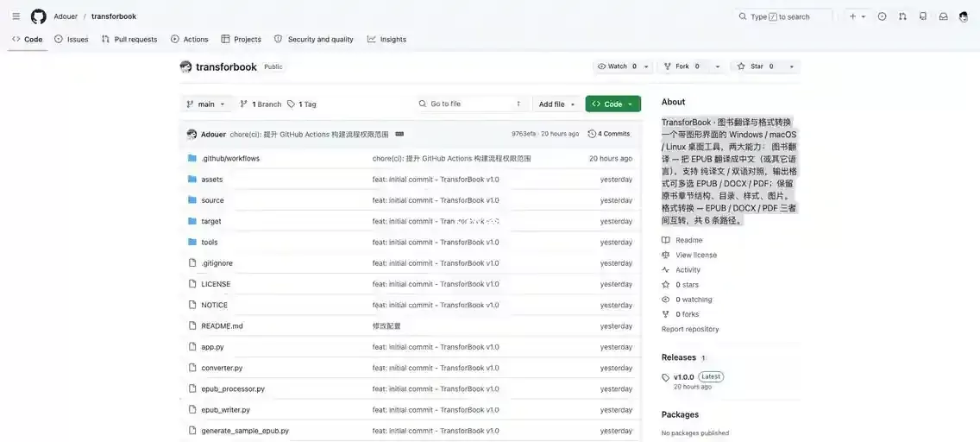The width and height of the screenshot is (980, 442).
Task: Open the Projects tab
Action: 242,40
